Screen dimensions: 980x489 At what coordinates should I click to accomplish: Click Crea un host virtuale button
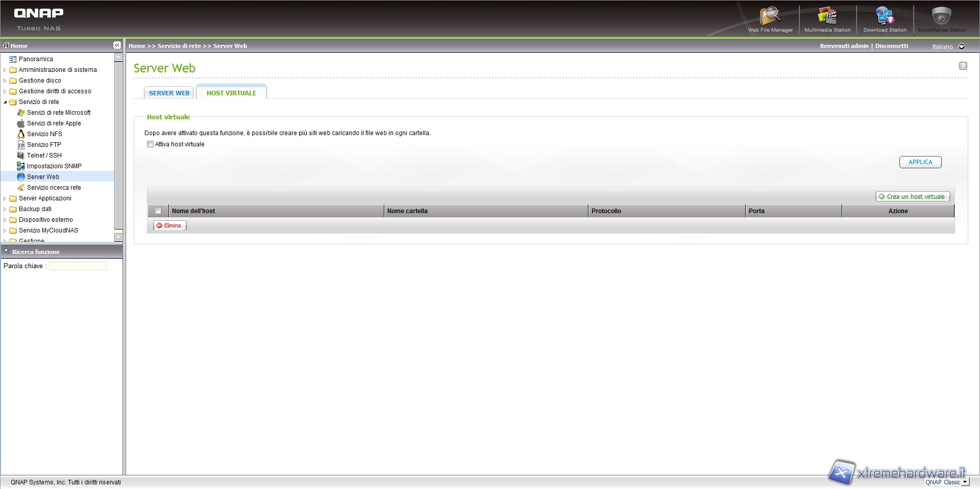coord(912,197)
